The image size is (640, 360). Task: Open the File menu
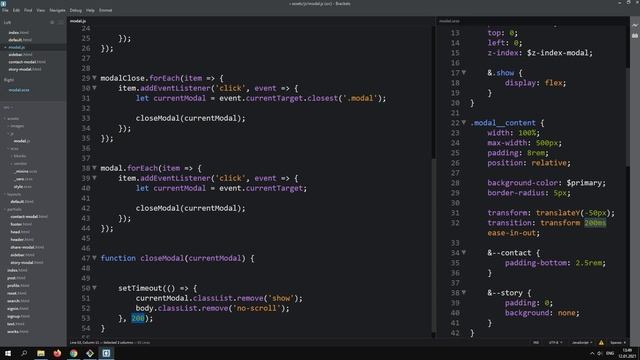5,10
